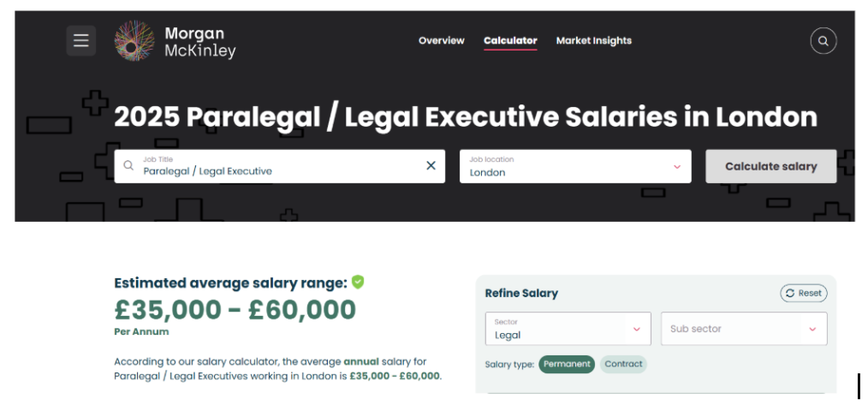The height and width of the screenshot is (411, 868).
Task: Expand the Sub sector dropdown
Action: pos(812,329)
